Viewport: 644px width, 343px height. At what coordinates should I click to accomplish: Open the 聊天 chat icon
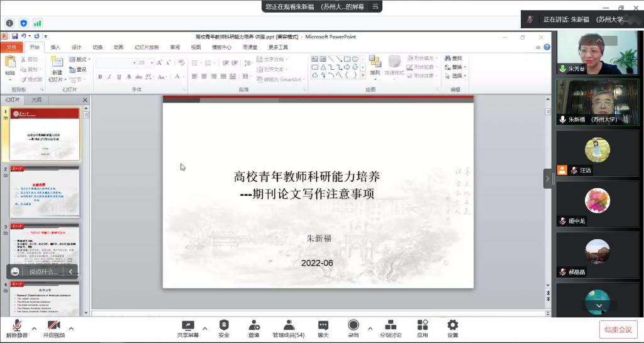click(323, 325)
